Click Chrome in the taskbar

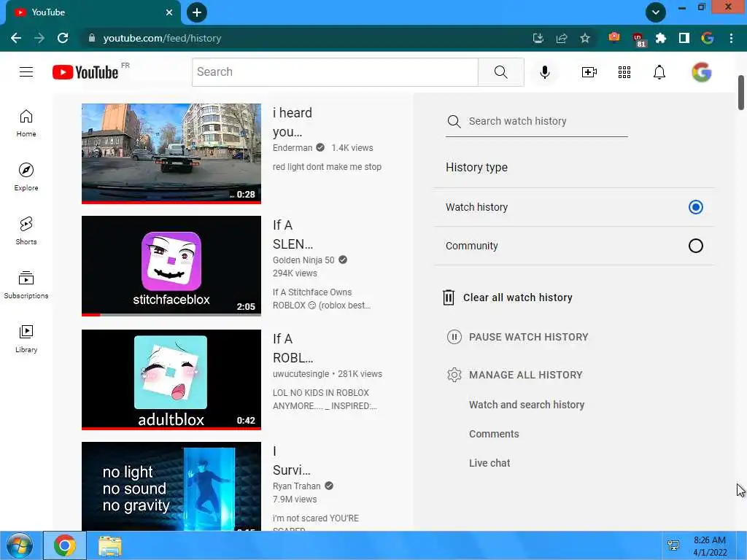pyautogui.click(x=65, y=545)
